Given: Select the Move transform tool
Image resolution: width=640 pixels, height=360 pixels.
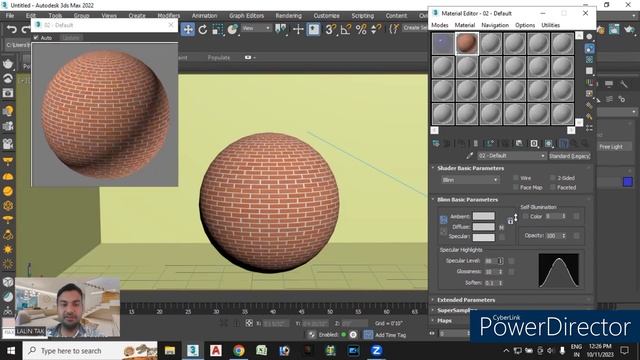Looking at the screenshot, I should (x=188, y=29).
